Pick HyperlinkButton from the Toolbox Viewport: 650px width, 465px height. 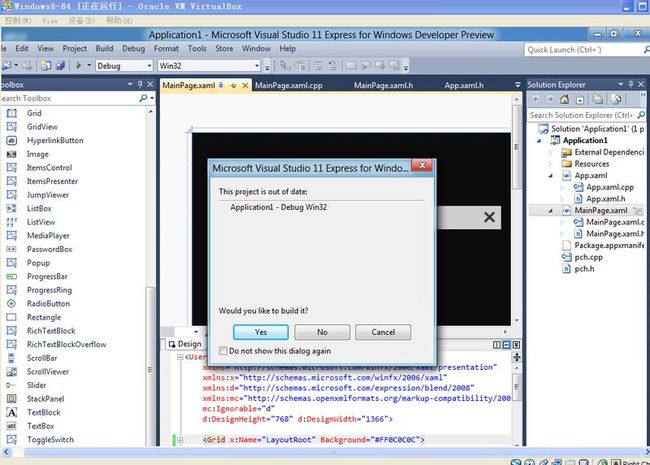coord(55,140)
